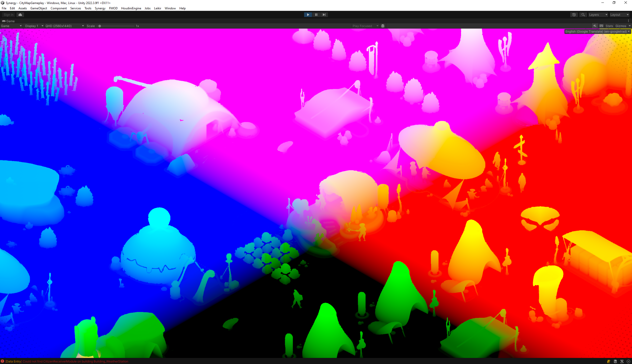Click the Step frame button
This screenshot has height=364, width=632.
(x=324, y=15)
